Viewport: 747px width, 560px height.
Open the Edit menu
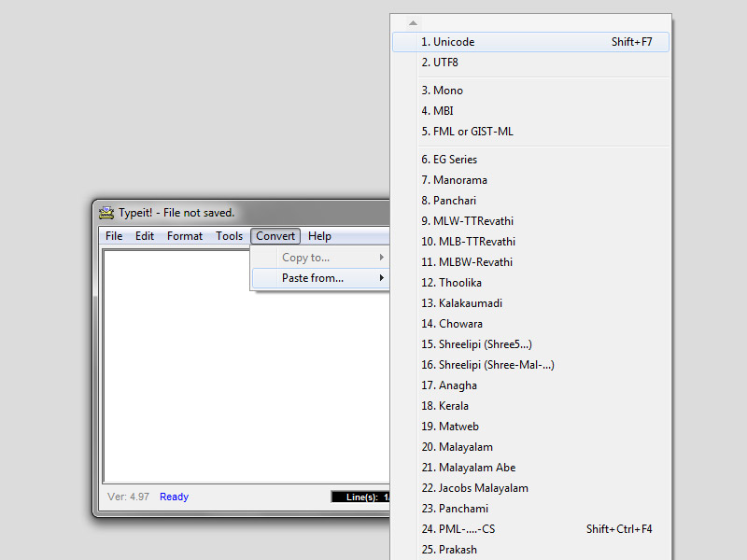pos(145,236)
